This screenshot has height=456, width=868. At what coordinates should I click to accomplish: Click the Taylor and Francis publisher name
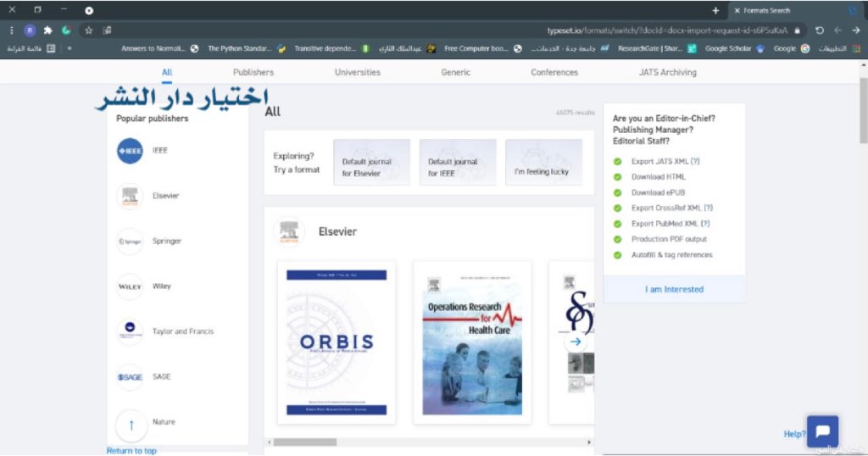pos(183,331)
